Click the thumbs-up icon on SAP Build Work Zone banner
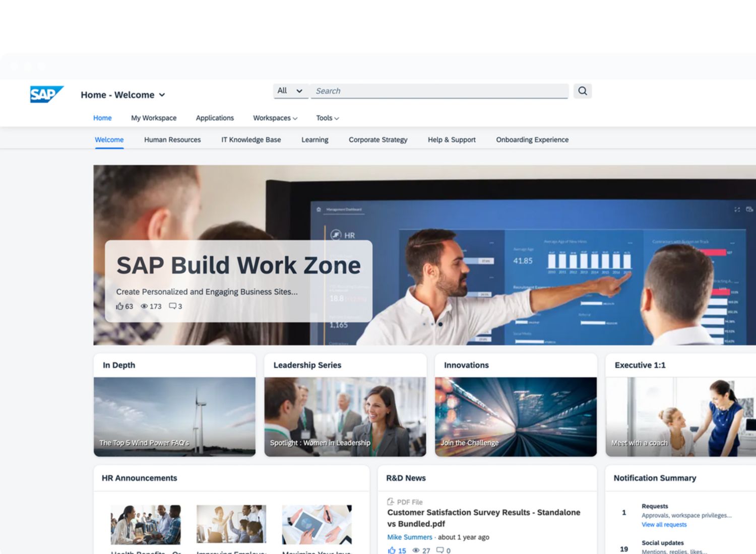This screenshot has height=554, width=756. [x=119, y=306]
